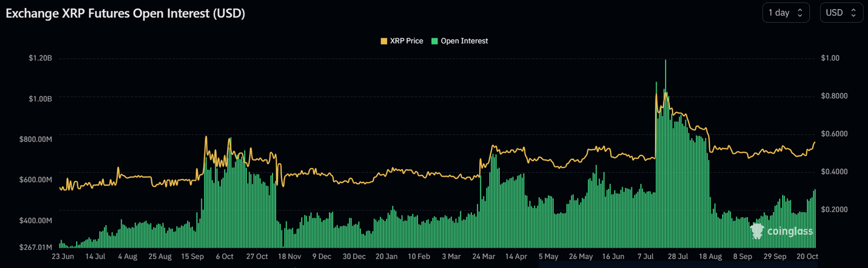Image resolution: width=868 pixels, height=268 pixels.
Task: Click the $267.01M left axis label
Action: pyautogui.click(x=35, y=247)
